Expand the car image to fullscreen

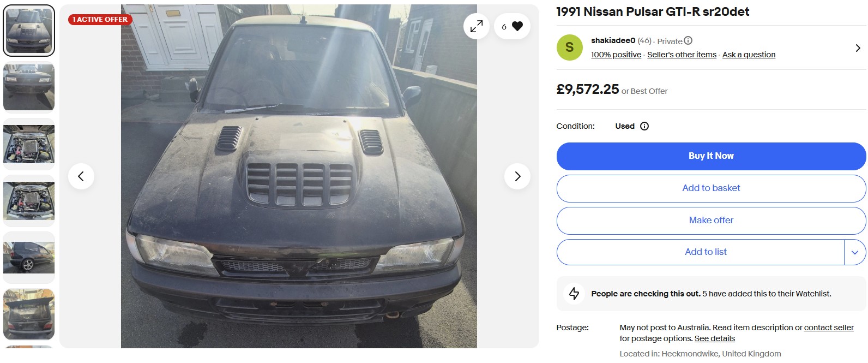coord(477,26)
